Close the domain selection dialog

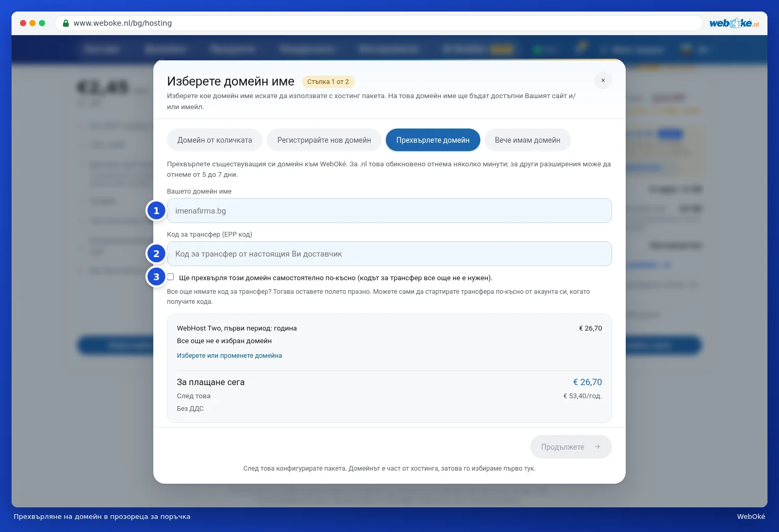pos(603,80)
